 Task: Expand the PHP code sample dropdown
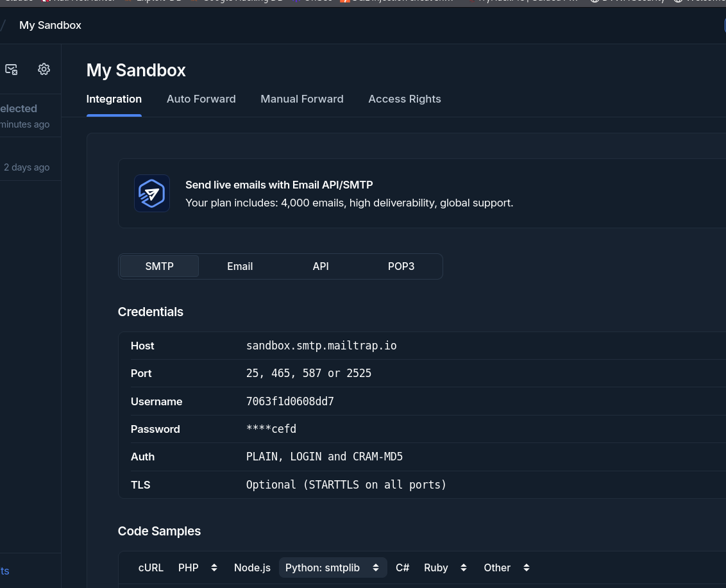click(198, 567)
